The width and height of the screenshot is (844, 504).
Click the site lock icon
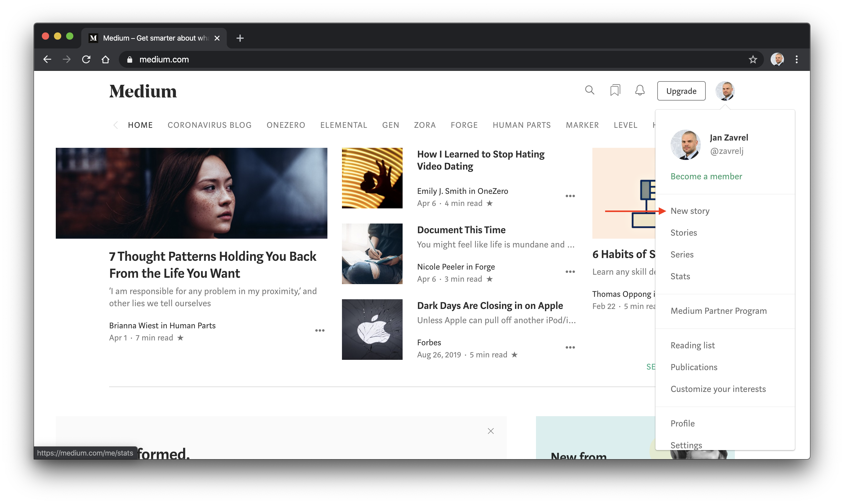129,59
